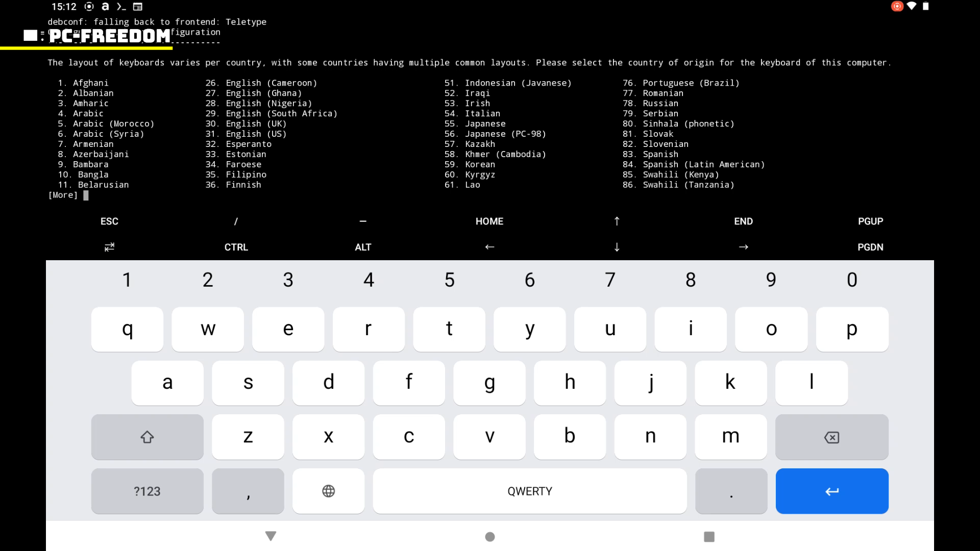
Task: Tap the backspace delete key icon
Action: 831,437
